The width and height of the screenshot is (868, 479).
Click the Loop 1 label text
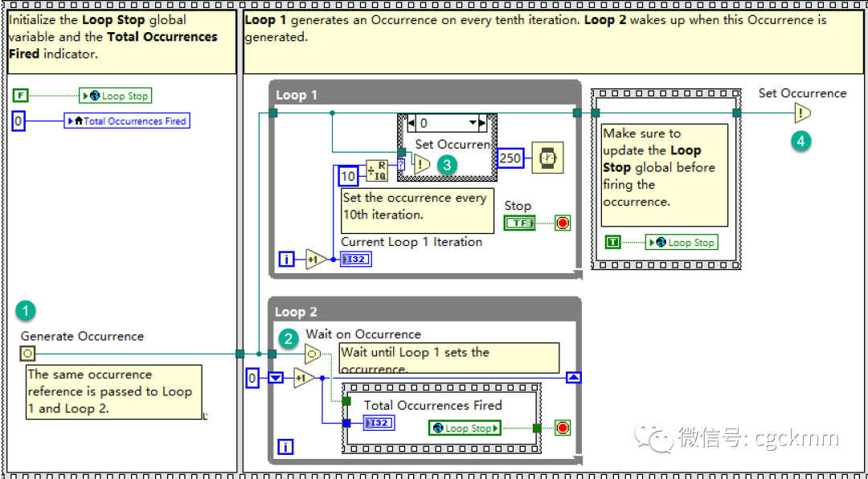297,95
